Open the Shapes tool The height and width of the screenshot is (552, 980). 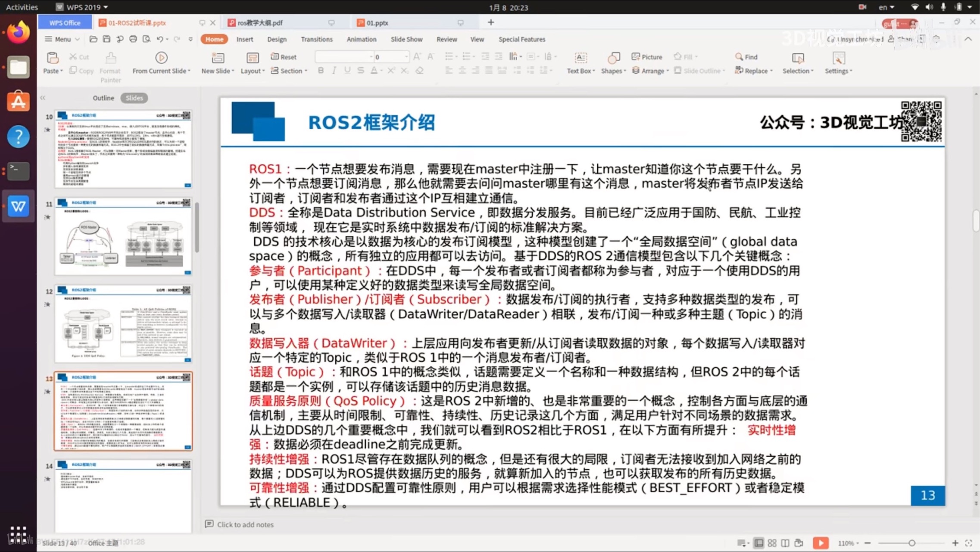613,63
